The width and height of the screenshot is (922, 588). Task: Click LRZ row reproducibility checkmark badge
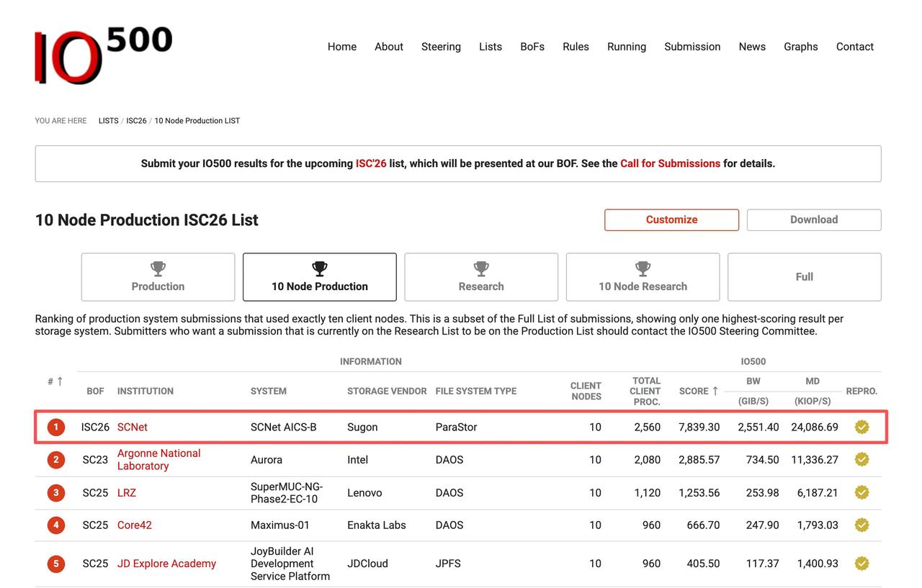coord(861,492)
